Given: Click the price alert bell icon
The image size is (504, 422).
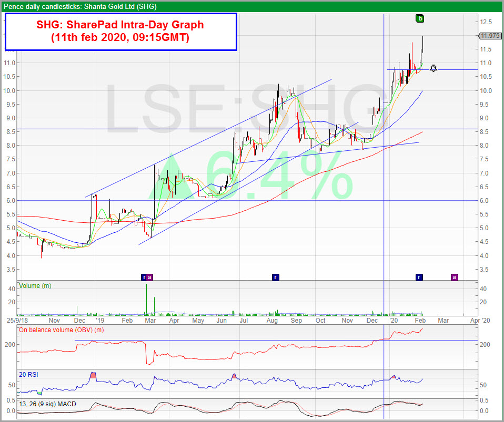Looking at the screenshot, I should tap(433, 68).
